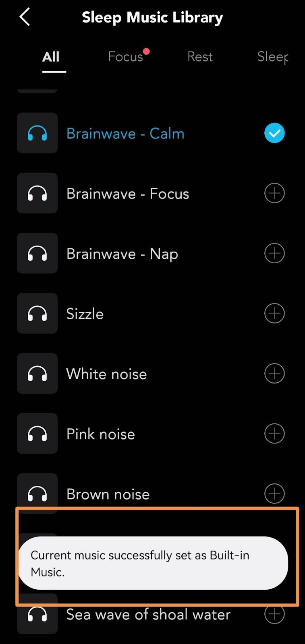The image size is (305, 644).
Task: Add Brainwave - Focus with plus button
Action: (x=274, y=193)
